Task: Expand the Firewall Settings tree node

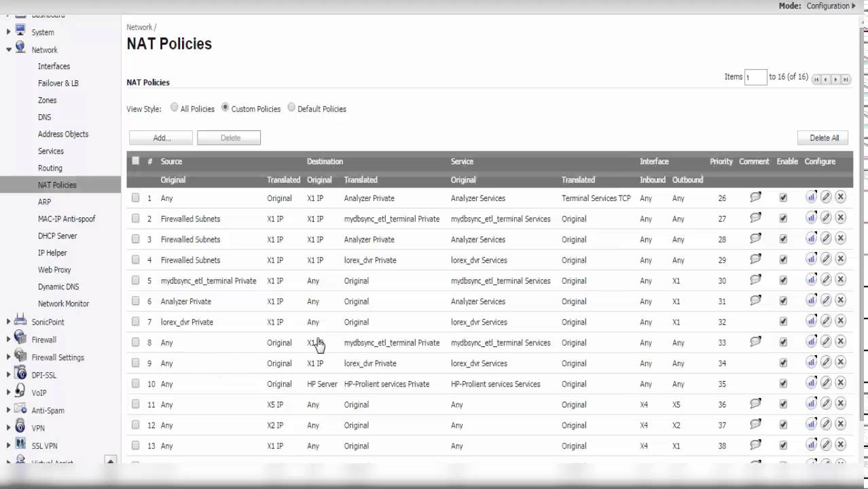Action: point(9,357)
